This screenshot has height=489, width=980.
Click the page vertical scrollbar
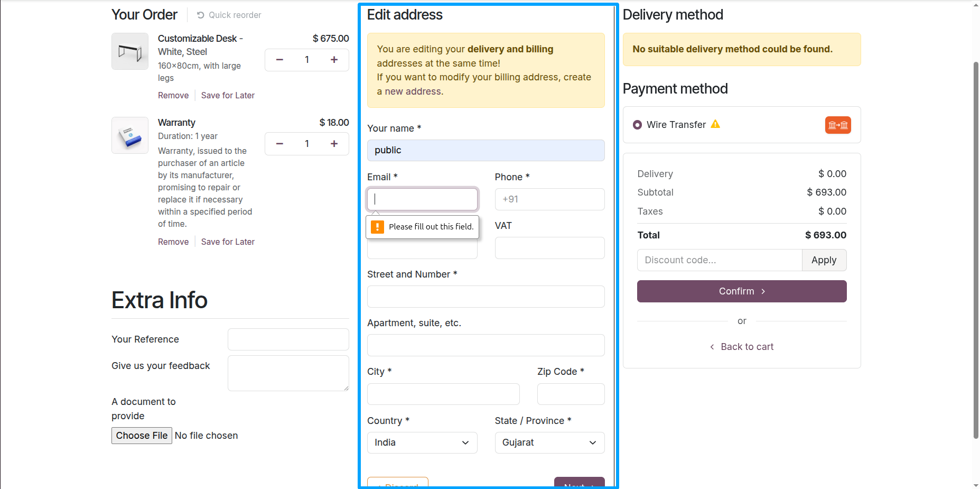coord(976,248)
